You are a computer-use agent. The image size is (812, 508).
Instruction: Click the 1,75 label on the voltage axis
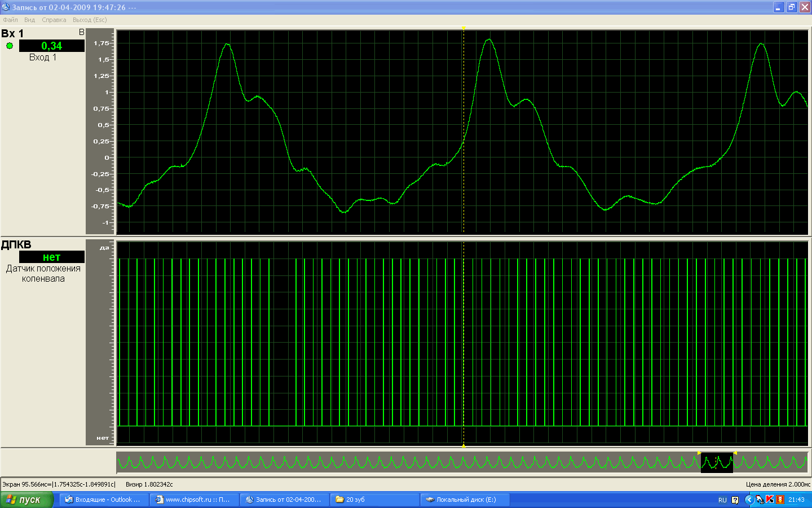(101, 43)
